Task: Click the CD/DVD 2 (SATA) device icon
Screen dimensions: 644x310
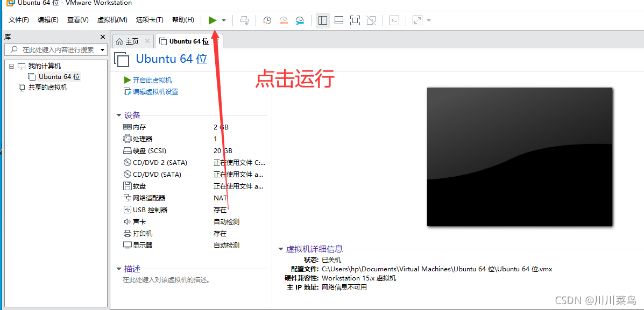Action: pos(128,162)
